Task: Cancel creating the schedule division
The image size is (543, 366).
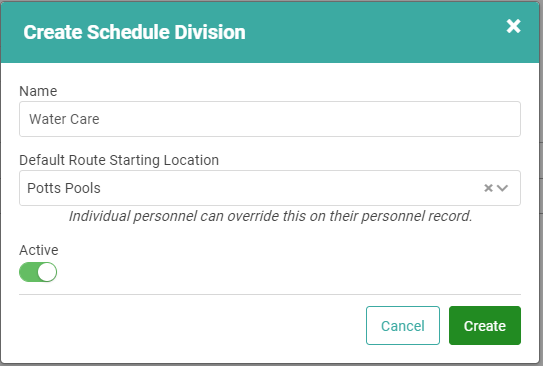Action: click(403, 325)
